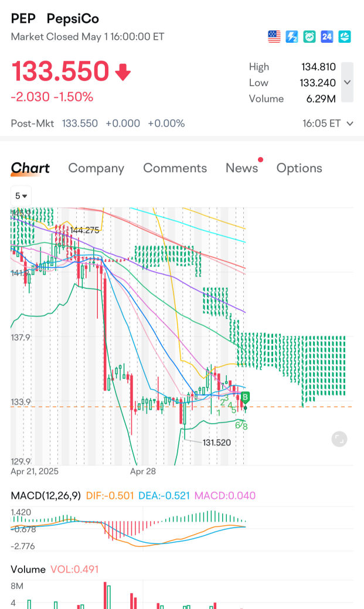Viewport: 364px width, 609px height.
Task: Open the Comments tab
Action: [x=175, y=168]
